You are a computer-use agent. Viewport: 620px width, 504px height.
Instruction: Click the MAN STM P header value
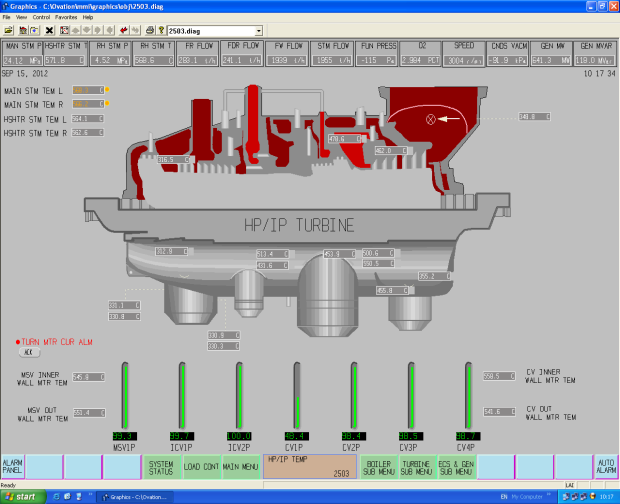pos(22,60)
